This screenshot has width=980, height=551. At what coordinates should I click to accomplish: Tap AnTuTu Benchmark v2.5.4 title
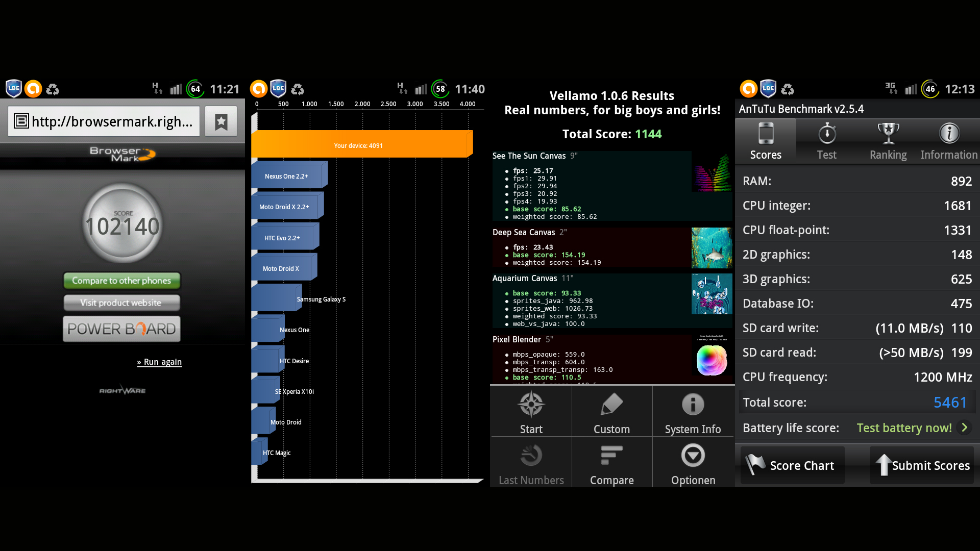tap(801, 109)
